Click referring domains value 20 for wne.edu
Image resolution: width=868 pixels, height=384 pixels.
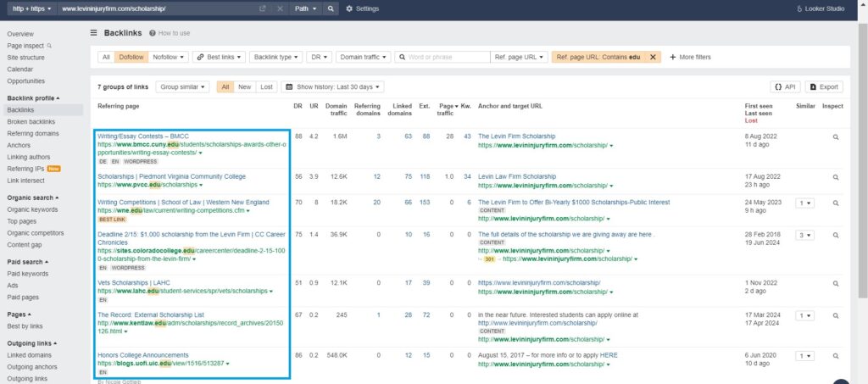pos(376,203)
